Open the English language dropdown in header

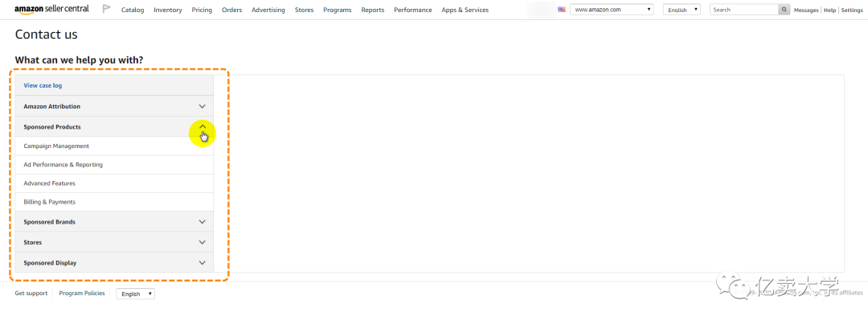coord(682,10)
